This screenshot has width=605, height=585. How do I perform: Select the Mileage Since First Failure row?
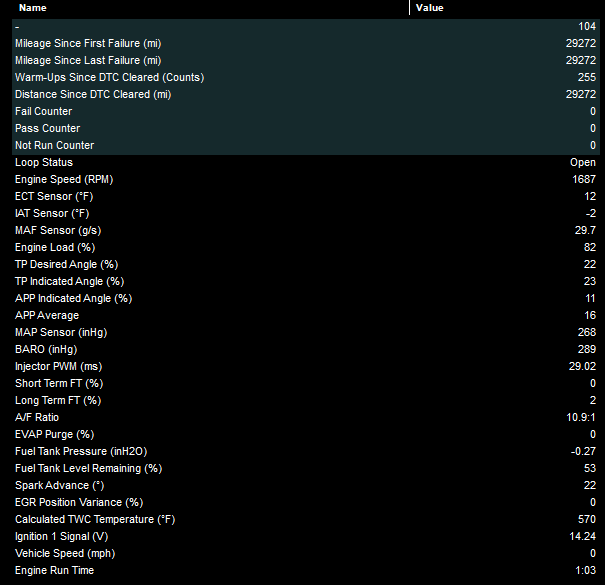coord(306,43)
